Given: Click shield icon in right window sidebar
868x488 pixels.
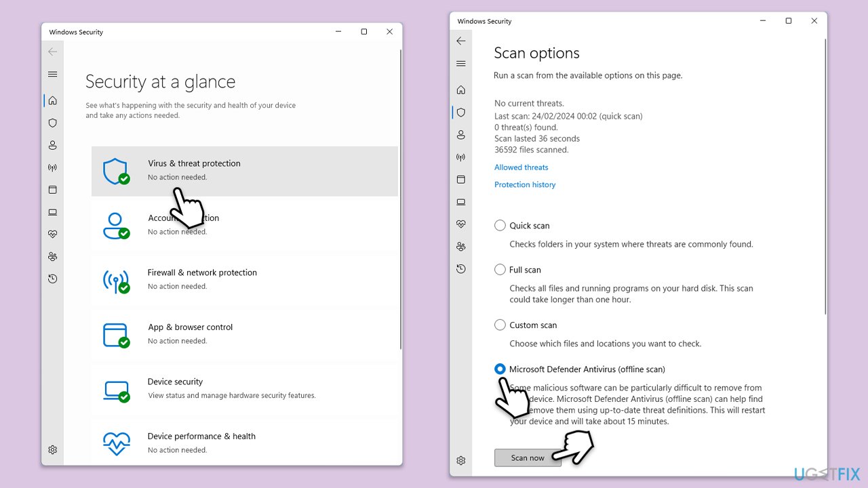Looking at the screenshot, I should coord(461,113).
